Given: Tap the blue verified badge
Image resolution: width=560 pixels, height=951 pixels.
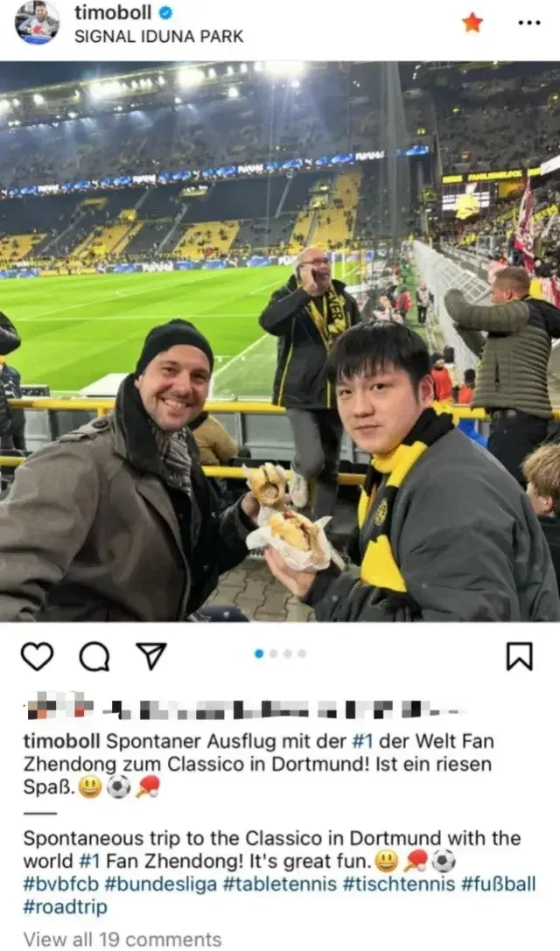Looking at the screenshot, I should (x=165, y=12).
